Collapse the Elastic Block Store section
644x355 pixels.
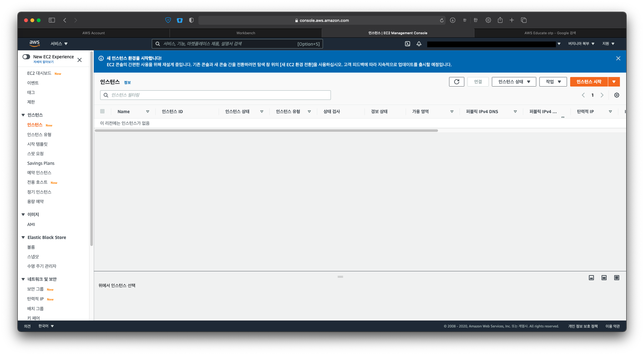(23, 237)
